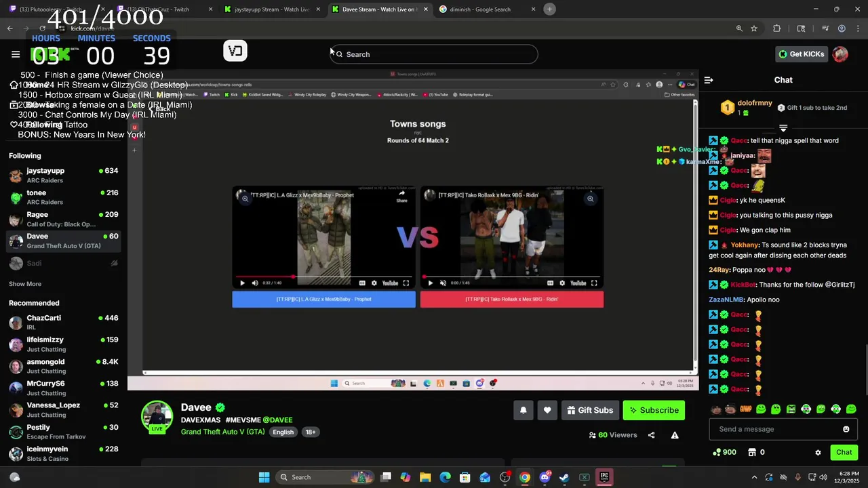Show hidden system tray icons chevron
Viewport: 868px width, 488px height.
pyautogui.click(x=754, y=477)
